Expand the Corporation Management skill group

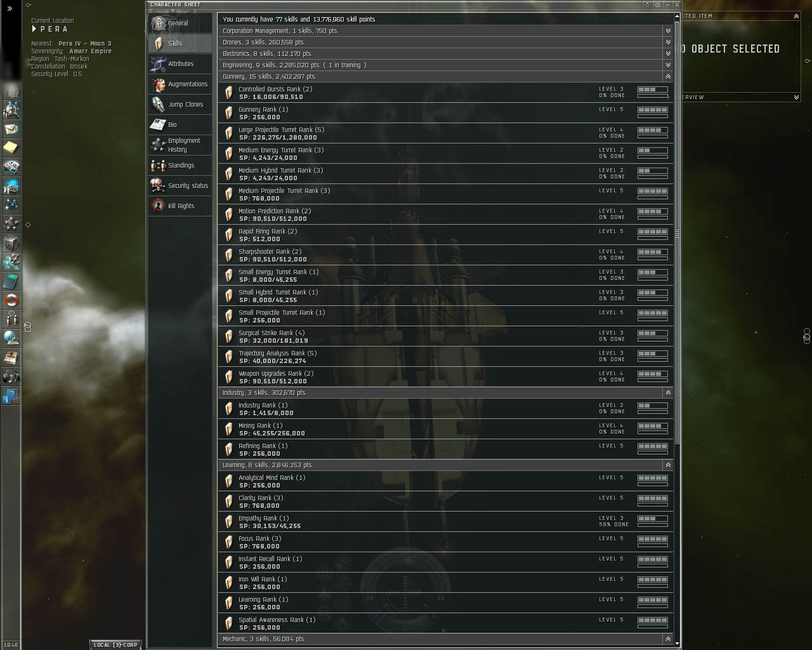(x=668, y=30)
